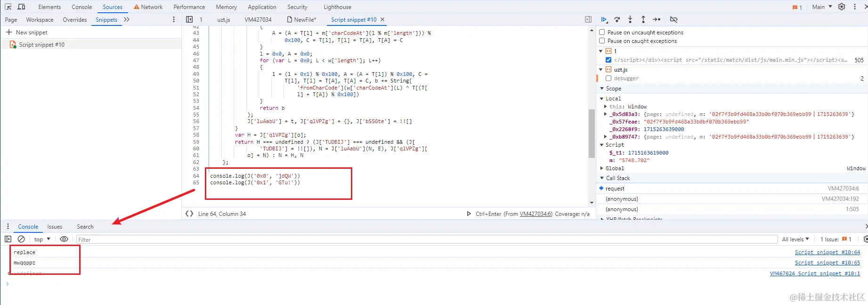Select the Overrides navigator tab
This screenshot has width=868, height=305.
pyautogui.click(x=75, y=19)
